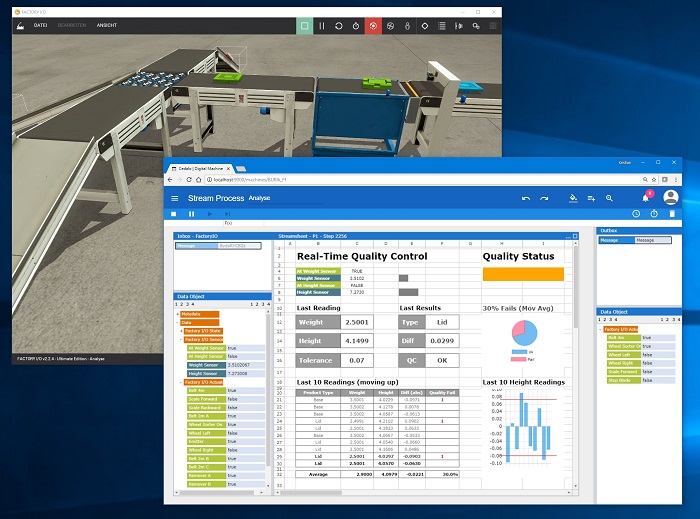
Task: Collapse the Data tree node
Action: [179, 322]
